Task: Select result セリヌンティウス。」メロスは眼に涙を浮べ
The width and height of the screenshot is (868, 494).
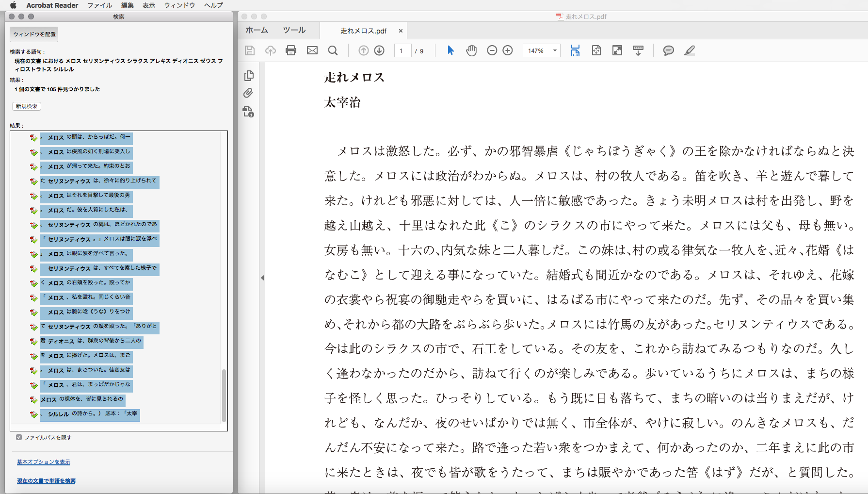Action: tap(99, 240)
